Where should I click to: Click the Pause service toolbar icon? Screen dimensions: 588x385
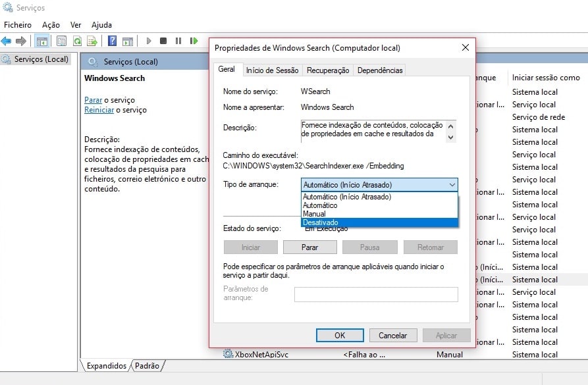pyautogui.click(x=178, y=41)
